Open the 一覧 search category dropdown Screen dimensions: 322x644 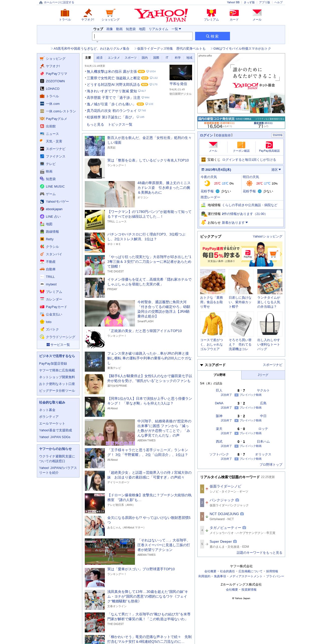click(176, 29)
